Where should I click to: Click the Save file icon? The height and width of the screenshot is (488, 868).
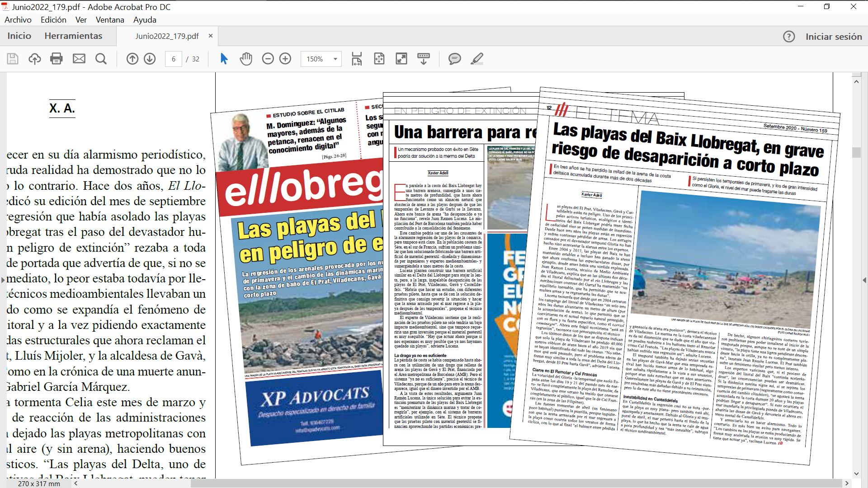tap(13, 59)
